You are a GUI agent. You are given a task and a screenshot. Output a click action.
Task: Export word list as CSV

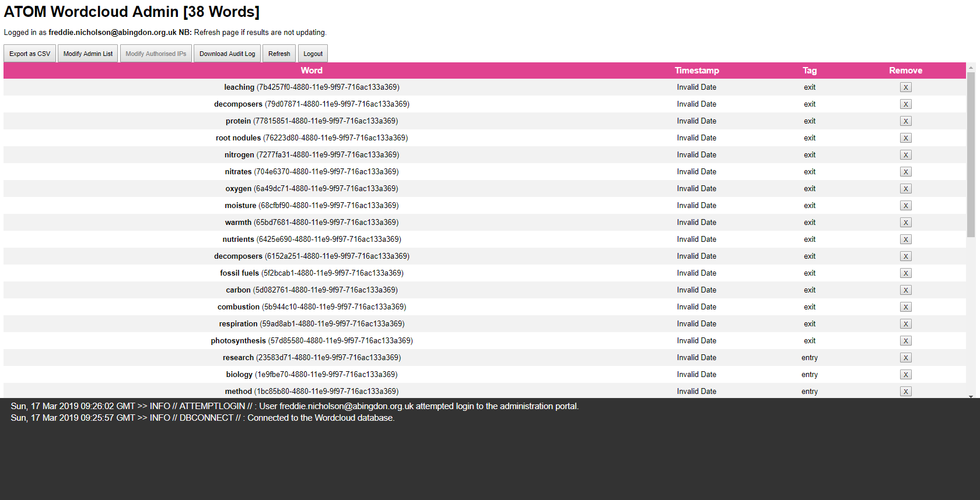30,54
